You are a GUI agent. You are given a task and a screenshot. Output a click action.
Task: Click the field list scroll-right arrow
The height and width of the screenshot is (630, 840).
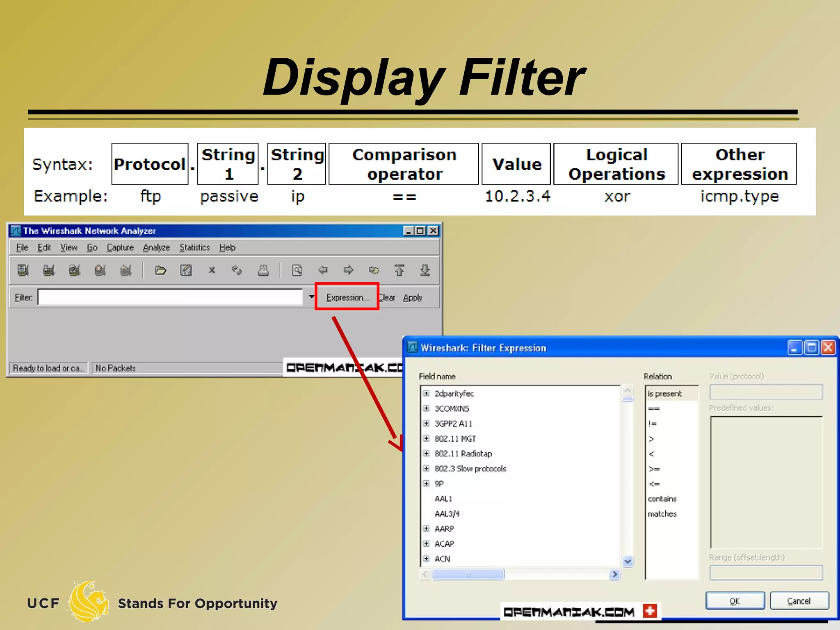(614, 574)
